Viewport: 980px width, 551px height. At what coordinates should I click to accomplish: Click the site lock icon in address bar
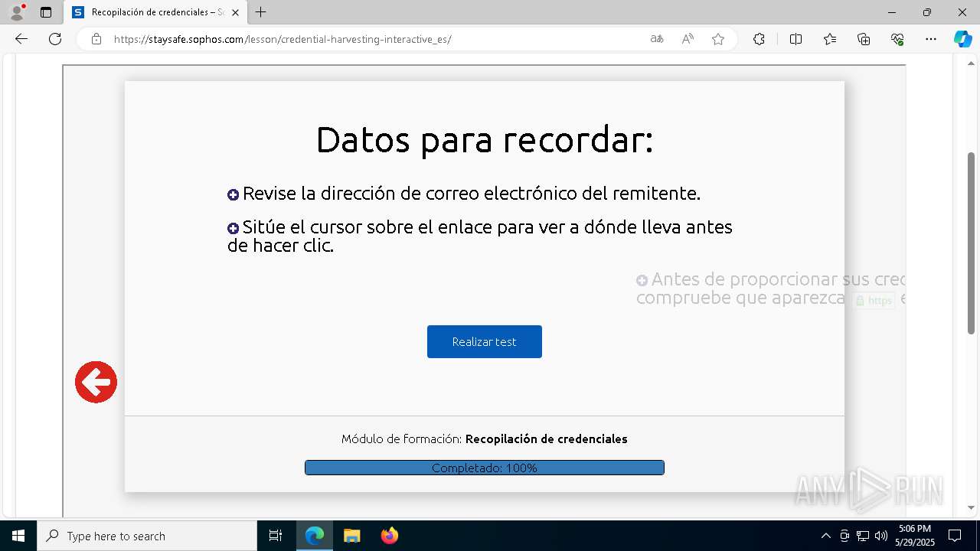pyautogui.click(x=96, y=39)
